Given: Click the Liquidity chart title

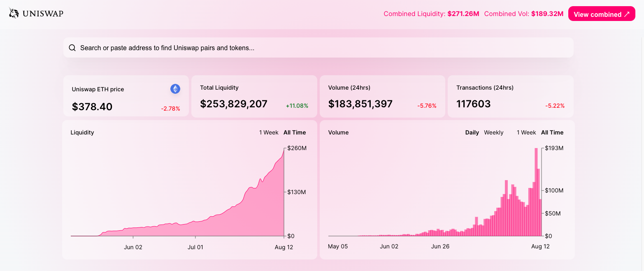Looking at the screenshot, I should point(82,132).
